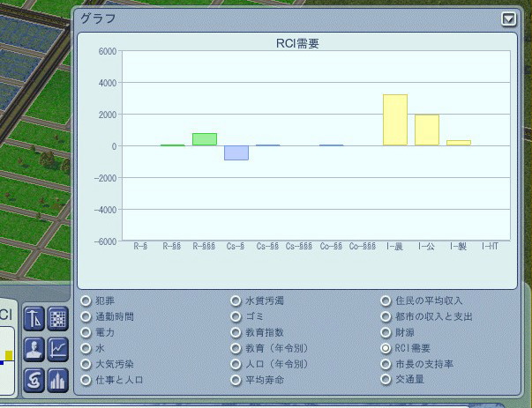Open the budget simoleon icon
Viewport: 532px width, 408px height.
point(34,380)
